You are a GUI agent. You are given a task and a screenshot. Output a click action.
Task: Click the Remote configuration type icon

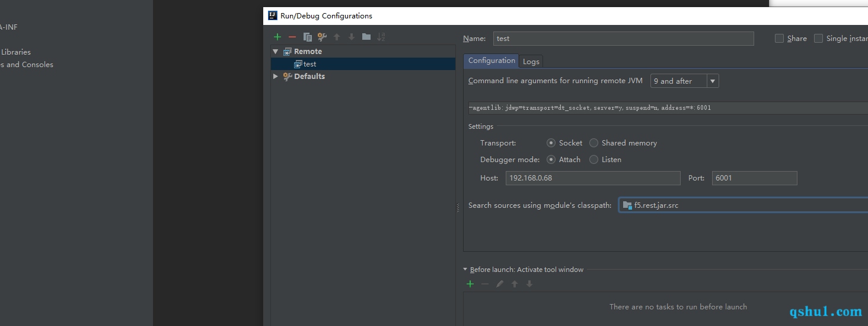(x=288, y=52)
